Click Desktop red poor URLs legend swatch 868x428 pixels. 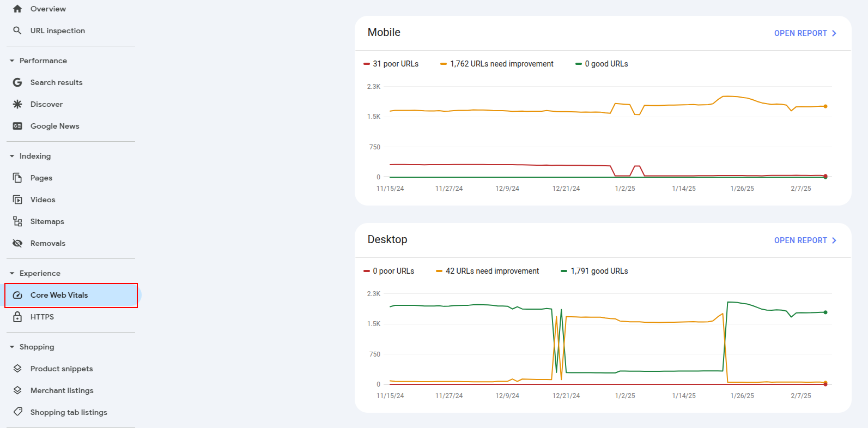click(x=367, y=271)
